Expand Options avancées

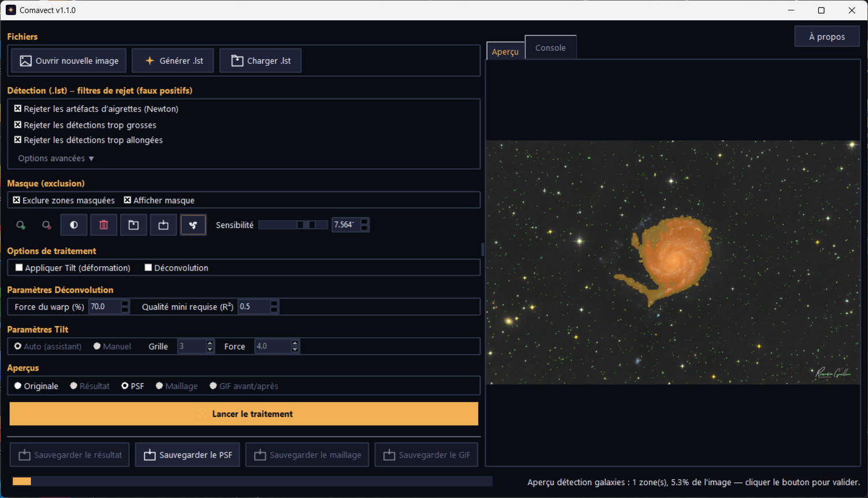tap(56, 158)
